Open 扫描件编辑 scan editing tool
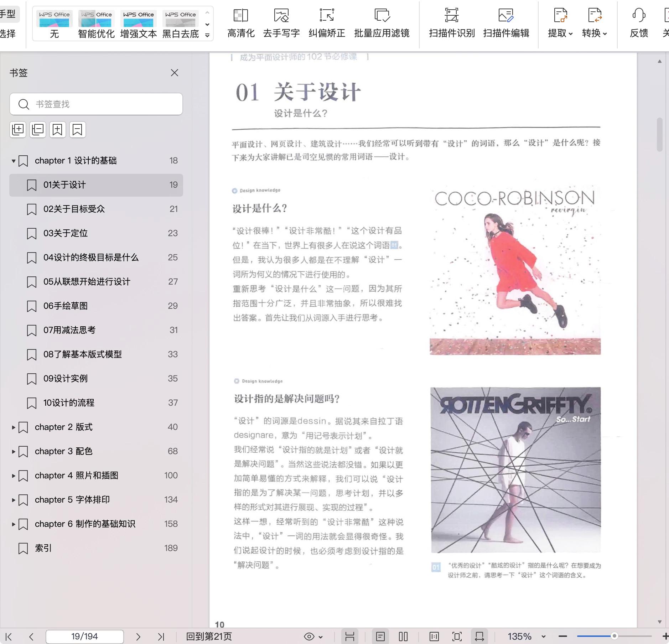 506,23
